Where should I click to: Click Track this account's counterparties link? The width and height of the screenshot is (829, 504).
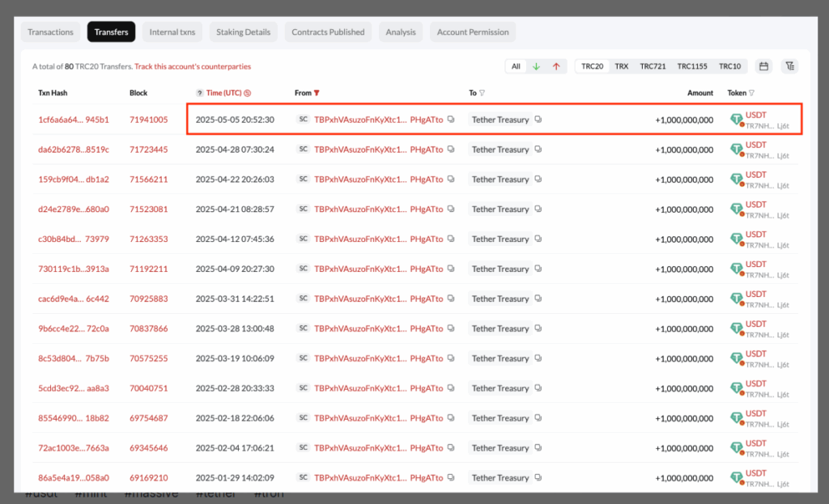coord(193,66)
